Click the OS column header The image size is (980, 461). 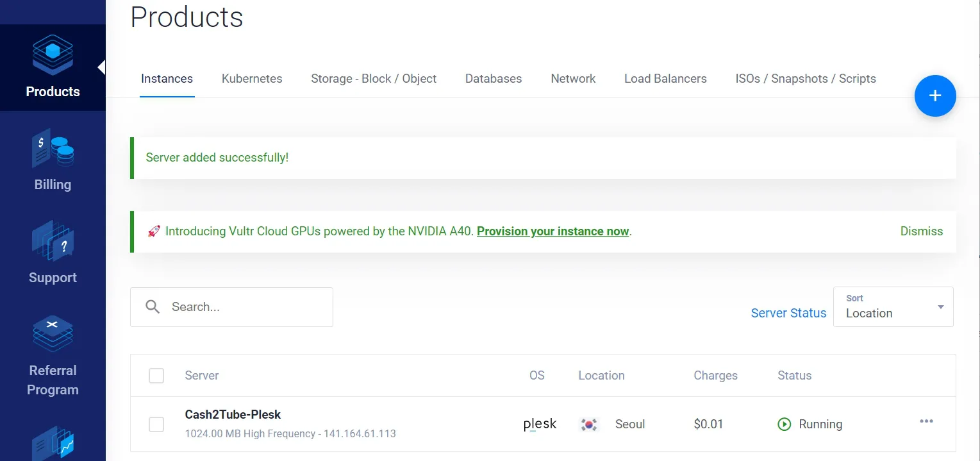537,376
